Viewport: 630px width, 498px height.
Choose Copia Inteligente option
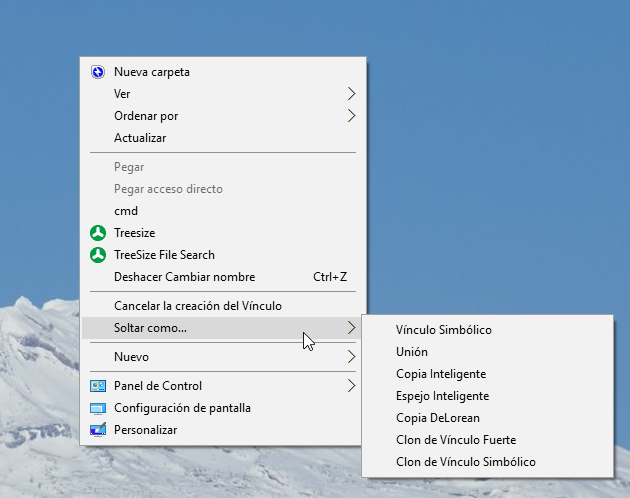pos(488,374)
